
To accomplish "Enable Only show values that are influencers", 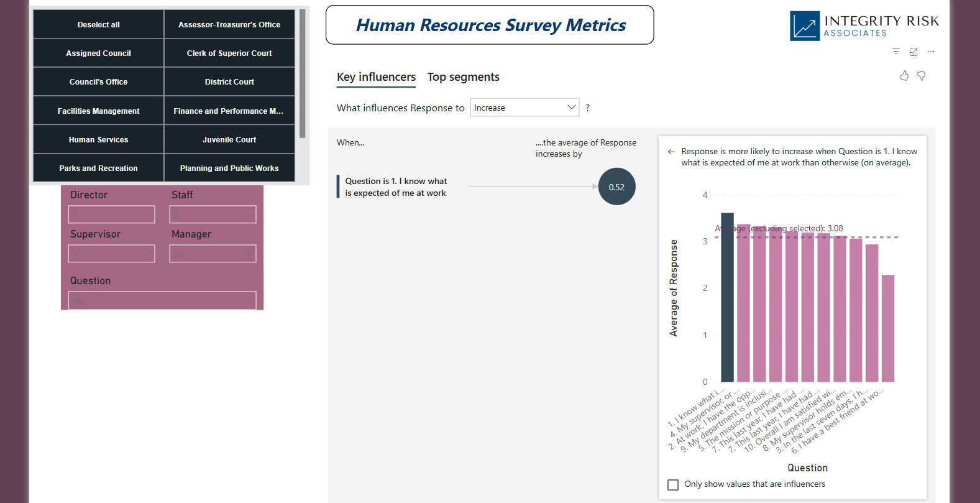I will click(673, 484).
